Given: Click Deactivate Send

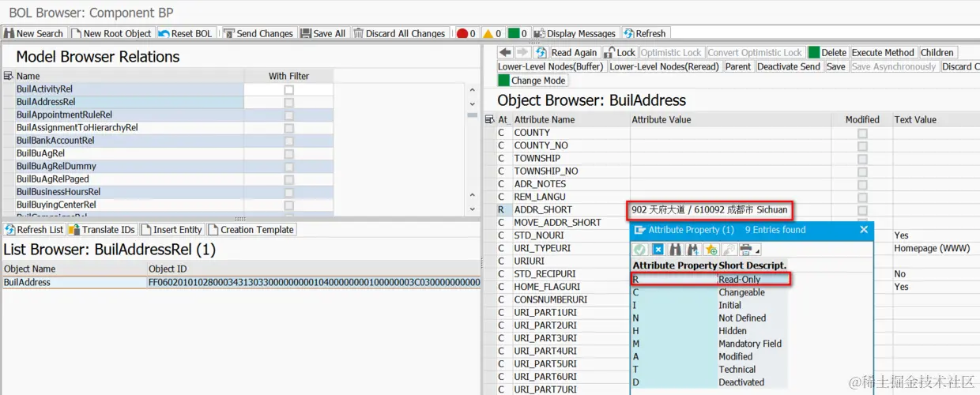Looking at the screenshot, I should (789, 66).
